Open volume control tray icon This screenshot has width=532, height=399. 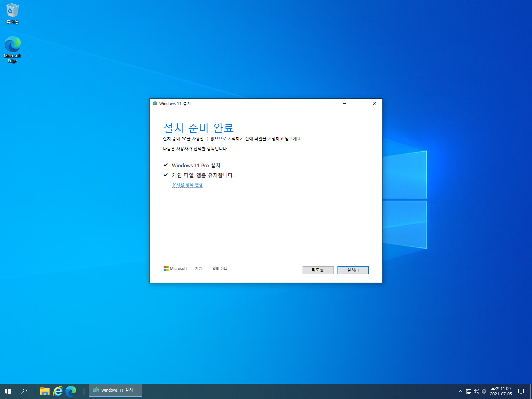476,391
